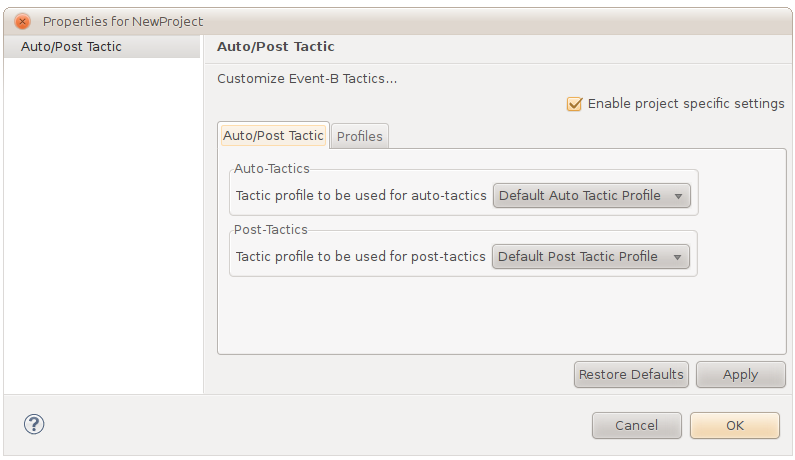Toggle Enable project specific settings checkbox
The width and height of the screenshot is (795, 460).
[x=574, y=104]
